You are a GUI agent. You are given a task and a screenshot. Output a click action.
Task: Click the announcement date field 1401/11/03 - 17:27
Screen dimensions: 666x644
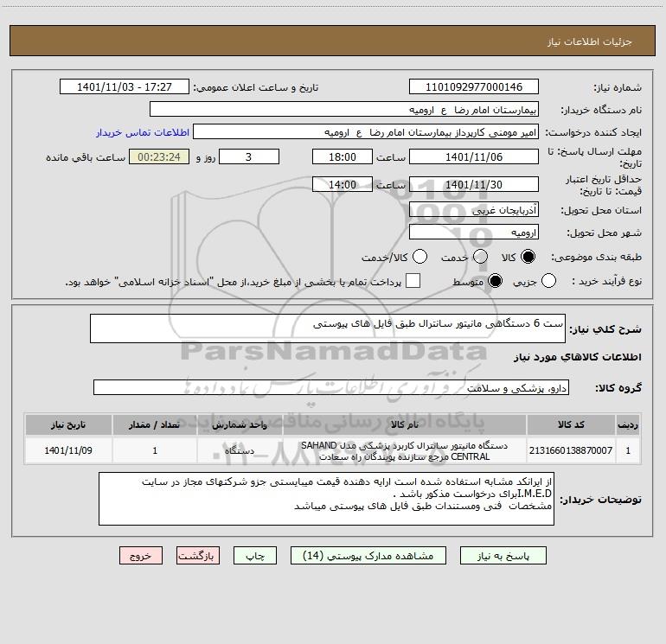click(125, 87)
